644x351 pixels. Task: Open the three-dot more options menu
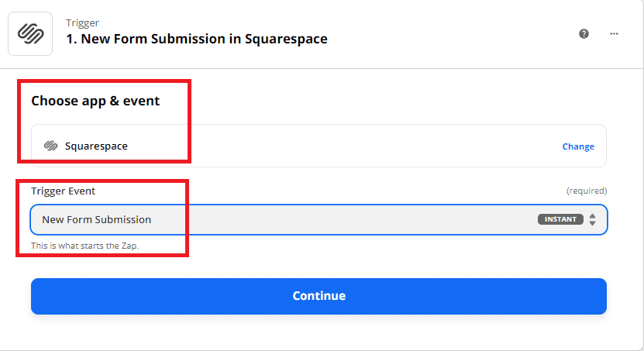(614, 34)
